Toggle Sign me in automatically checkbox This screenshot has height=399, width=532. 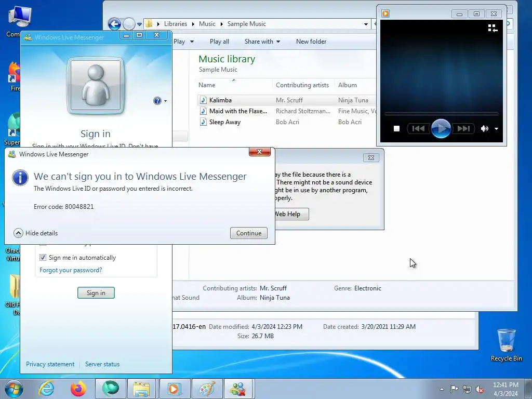(43, 258)
